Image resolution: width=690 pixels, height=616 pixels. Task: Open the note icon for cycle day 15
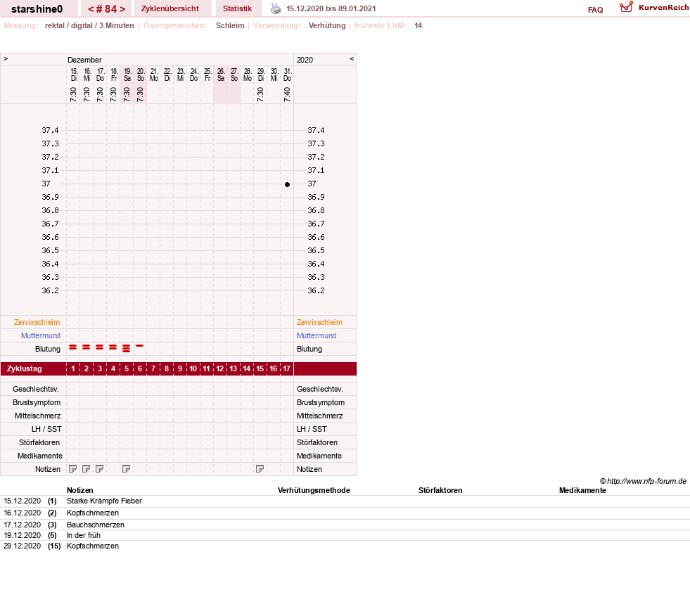coord(260,469)
